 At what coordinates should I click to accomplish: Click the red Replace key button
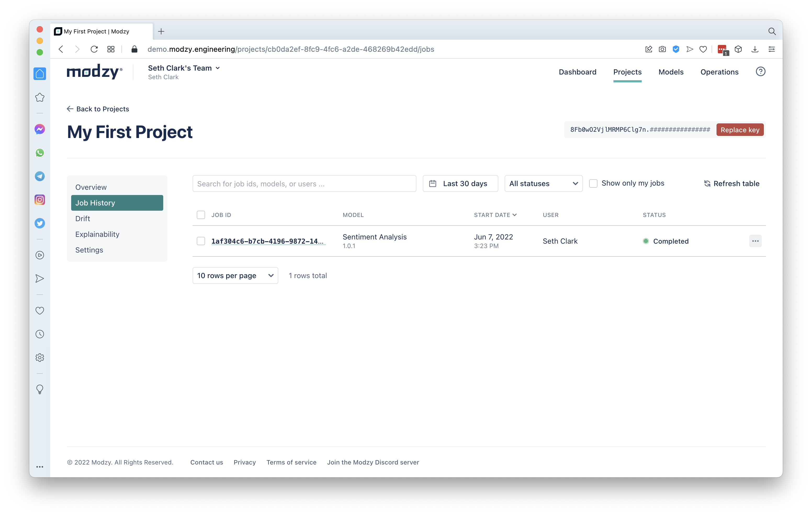(740, 130)
